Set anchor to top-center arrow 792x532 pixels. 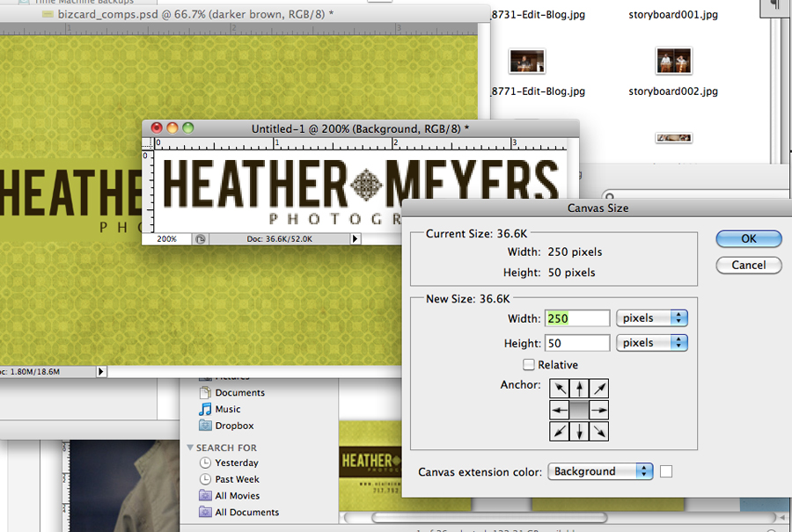point(579,389)
